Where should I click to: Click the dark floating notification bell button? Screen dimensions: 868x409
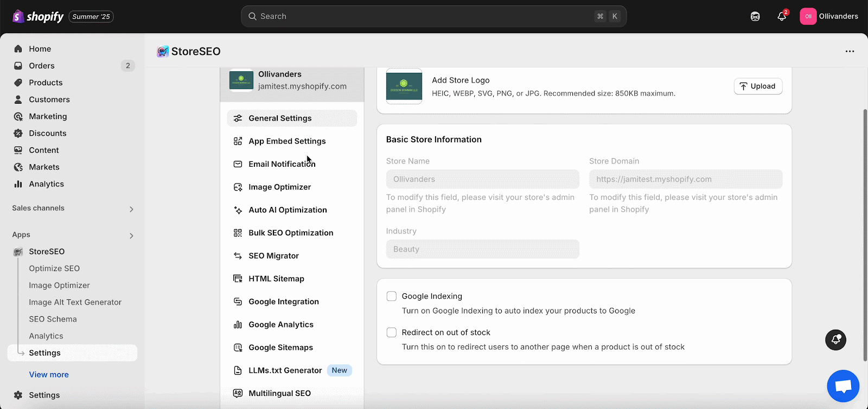tap(835, 340)
